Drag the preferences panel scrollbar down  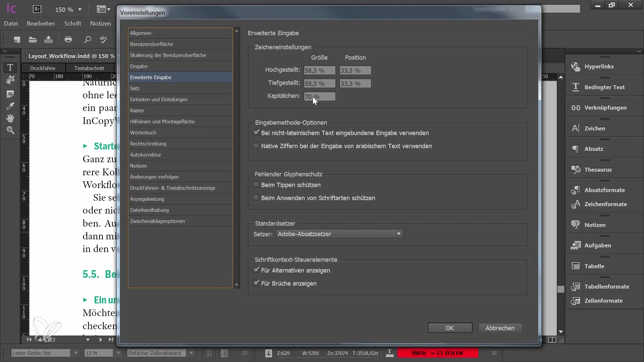[x=236, y=285]
